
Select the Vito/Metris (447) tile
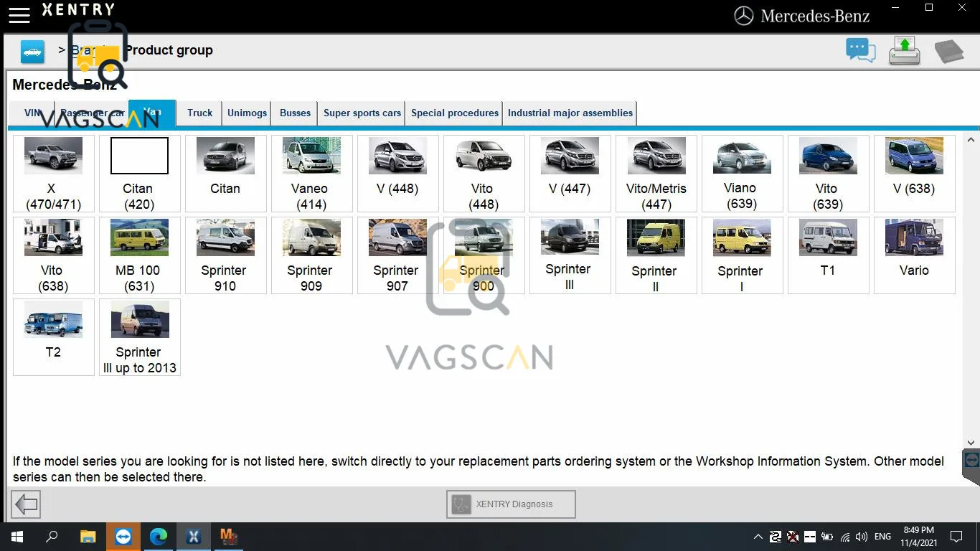(656, 174)
